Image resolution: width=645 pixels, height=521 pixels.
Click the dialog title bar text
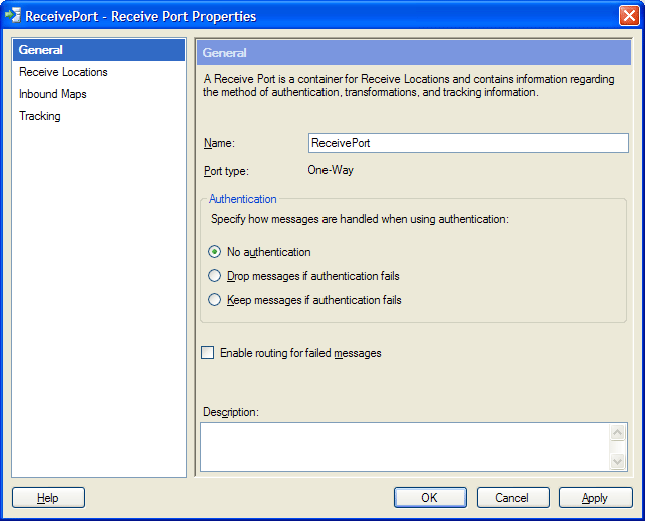pos(140,16)
